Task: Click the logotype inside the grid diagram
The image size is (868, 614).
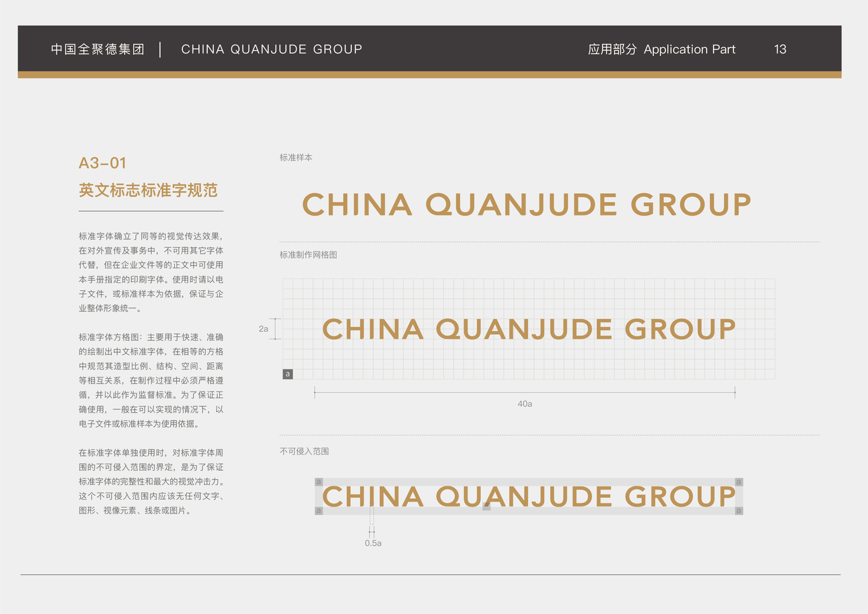Action: coord(529,329)
